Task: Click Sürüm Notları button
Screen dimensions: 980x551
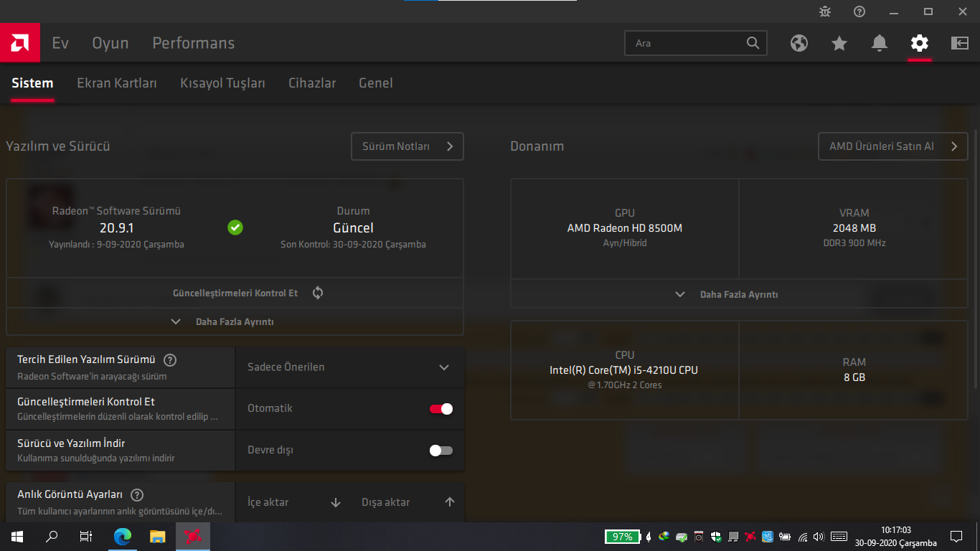Action: [407, 146]
